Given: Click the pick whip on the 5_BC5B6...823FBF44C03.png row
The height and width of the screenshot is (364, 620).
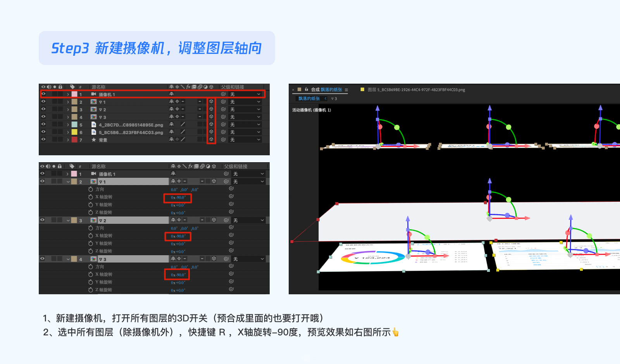Looking at the screenshot, I should [x=223, y=132].
